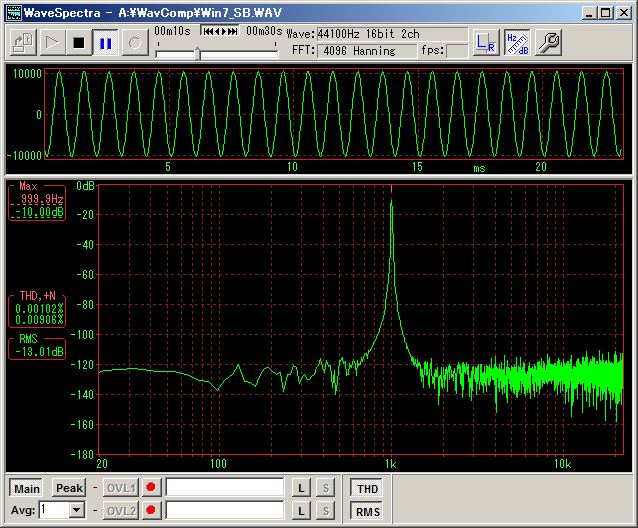Click the 00m10s start time label

(x=173, y=31)
